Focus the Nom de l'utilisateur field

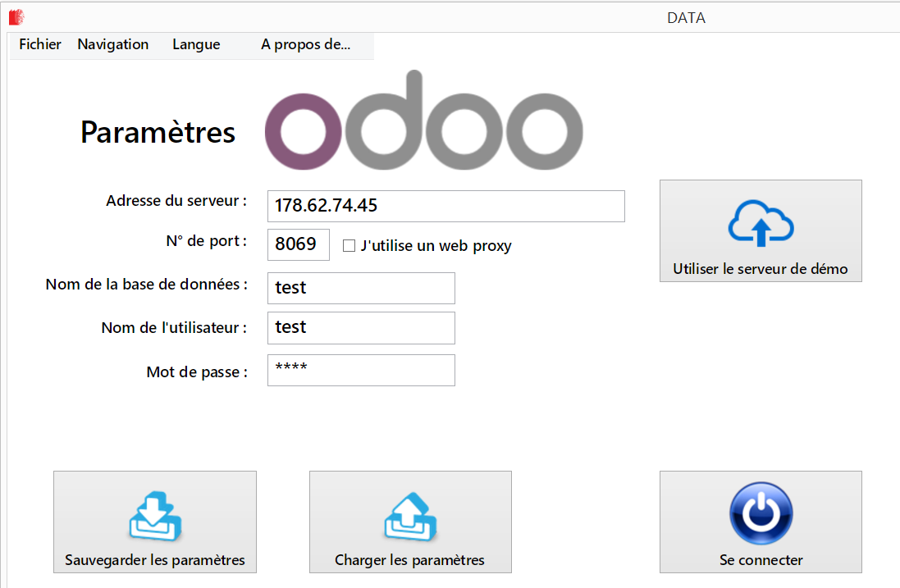[361, 328]
